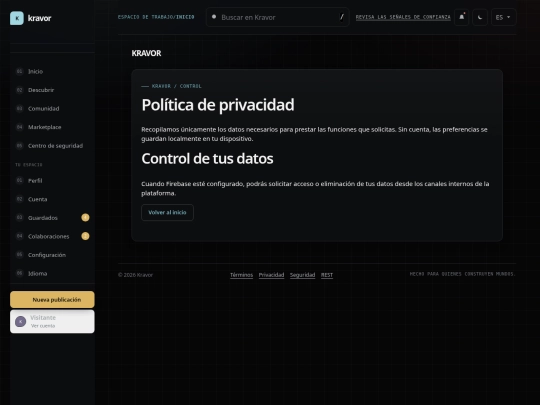The image size is (540, 405).
Task: Click the Visitante avatar icon
Action: (x=21, y=322)
